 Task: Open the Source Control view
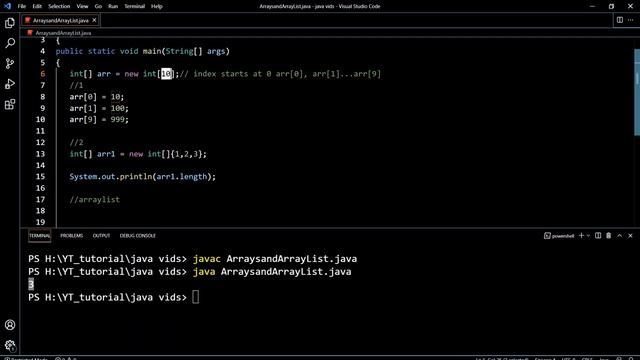tap(10, 63)
